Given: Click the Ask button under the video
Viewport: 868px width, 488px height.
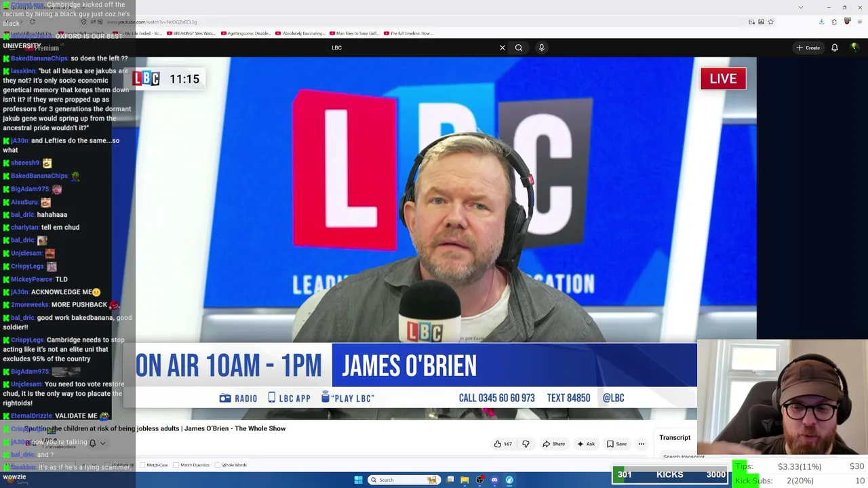Looking at the screenshot, I should [585, 444].
